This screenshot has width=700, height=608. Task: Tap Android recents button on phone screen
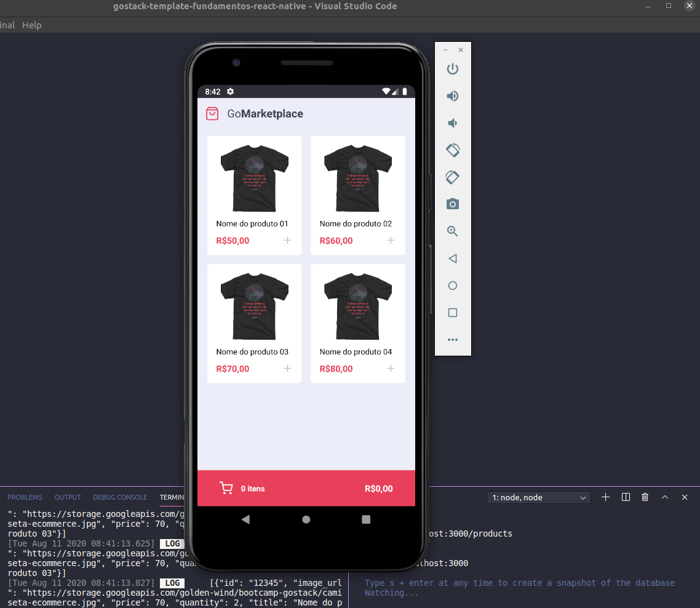pyautogui.click(x=366, y=519)
